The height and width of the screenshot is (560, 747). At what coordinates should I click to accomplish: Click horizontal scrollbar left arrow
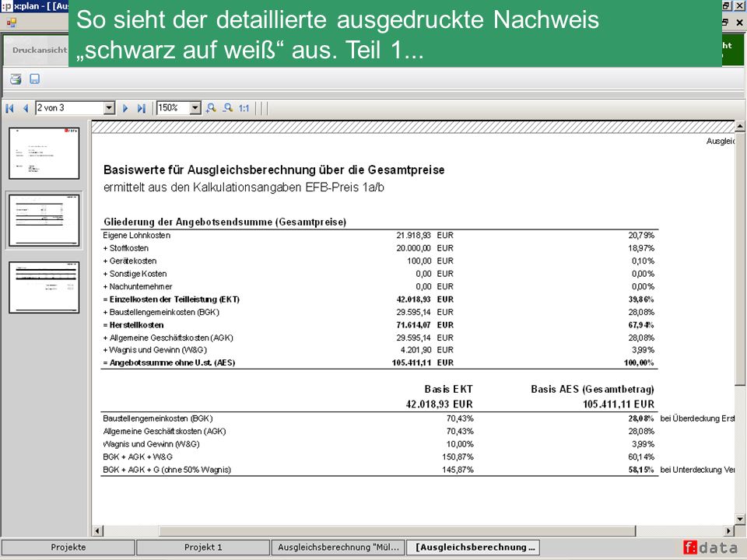pos(97,530)
